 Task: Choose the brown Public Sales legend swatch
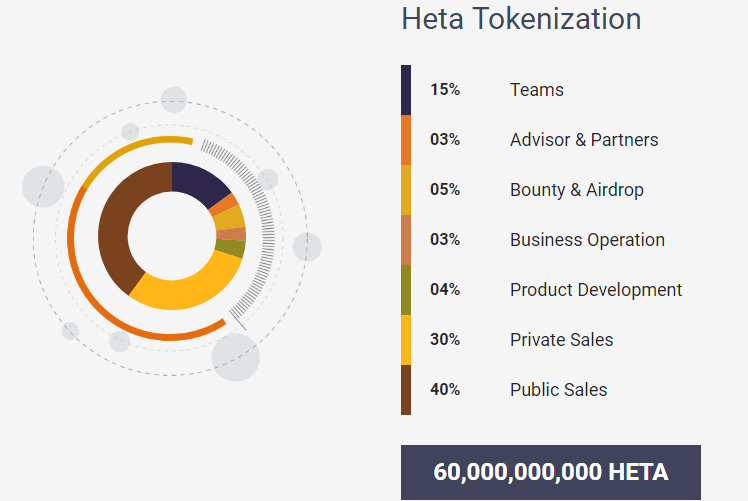click(406, 390)
